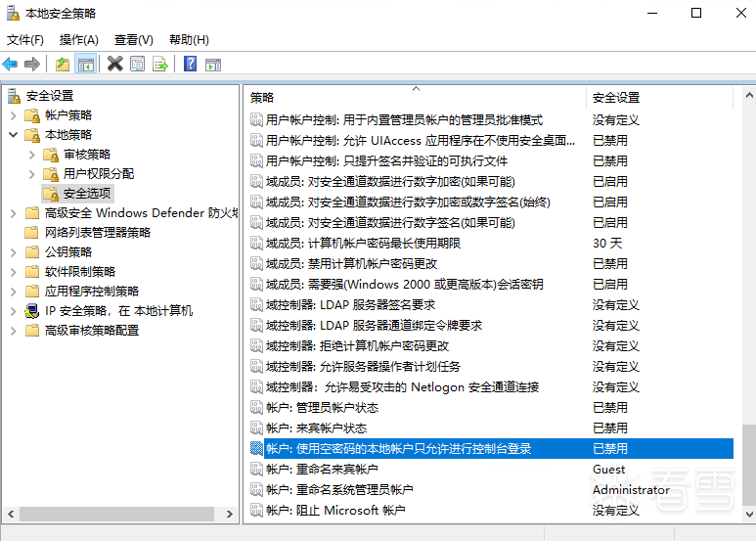756x541 pixels.
Task: Click the Export list toolbar icon
Action: (160, 64)
